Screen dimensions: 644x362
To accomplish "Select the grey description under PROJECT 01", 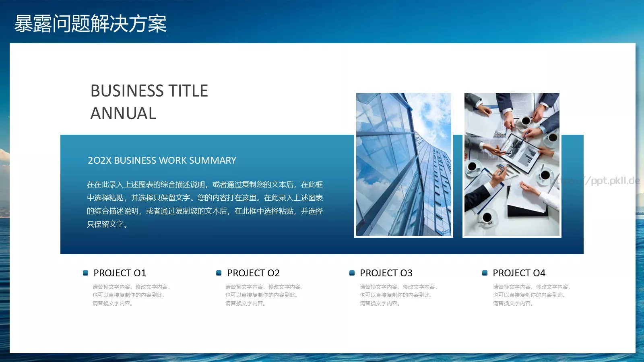I will (132, 295).
